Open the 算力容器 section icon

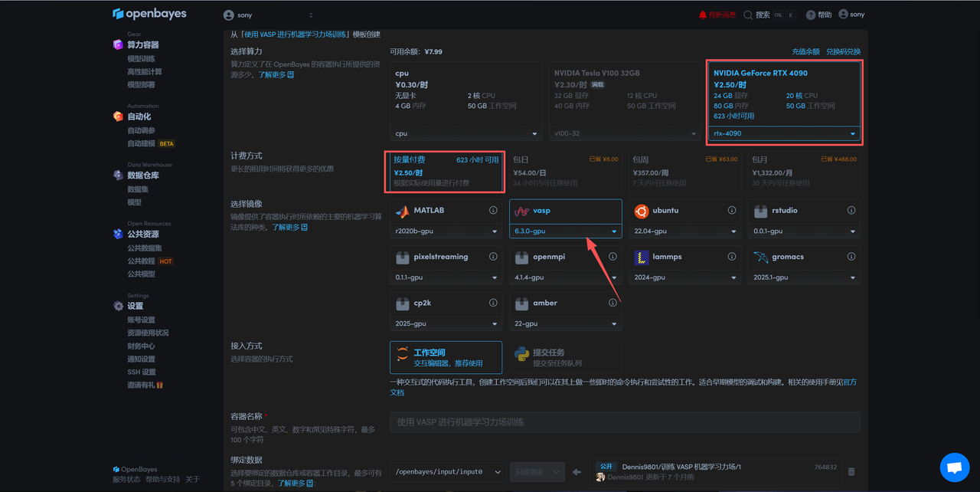[118, 44]
